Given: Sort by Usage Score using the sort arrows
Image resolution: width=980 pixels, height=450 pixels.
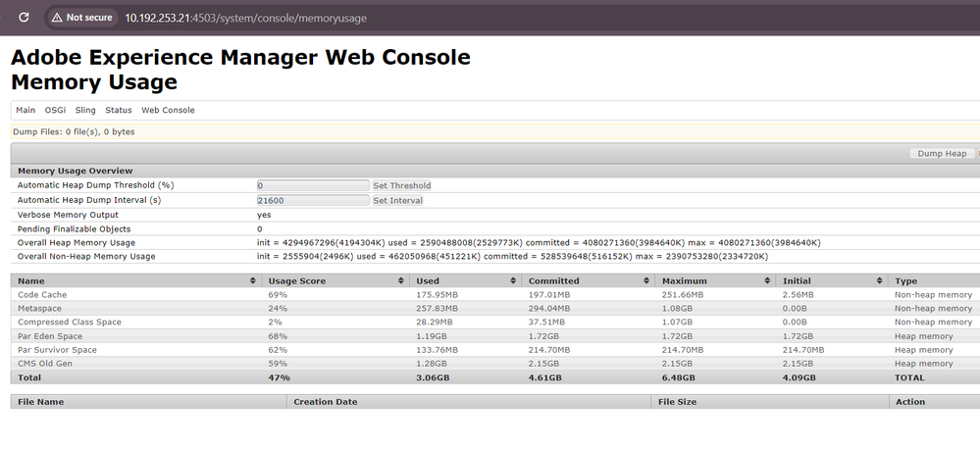Looking at the screenshot, I should tap(402, 280).
